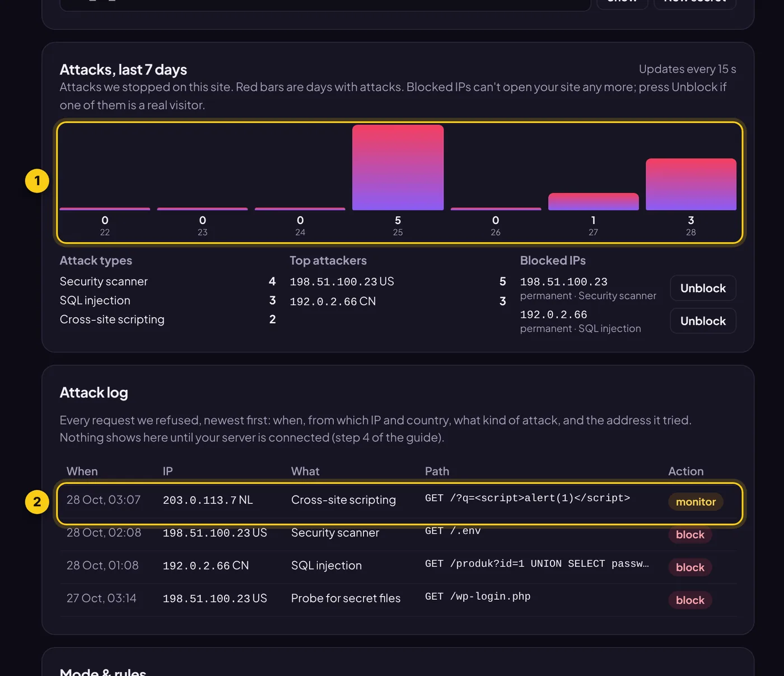Click the day label 26 under the chart
Viewport: 784px width, 676px height.
coord(496,232)
